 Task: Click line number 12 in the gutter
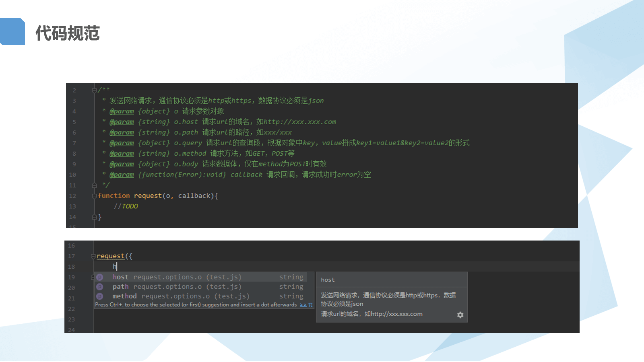pyautogui.click(x=72, y=196)
